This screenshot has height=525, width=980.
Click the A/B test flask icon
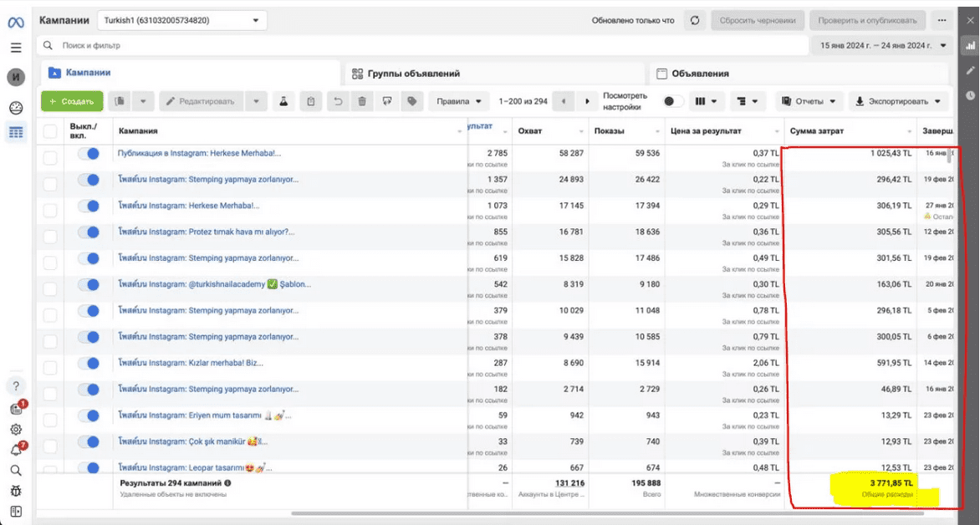[x=283, y=101]
